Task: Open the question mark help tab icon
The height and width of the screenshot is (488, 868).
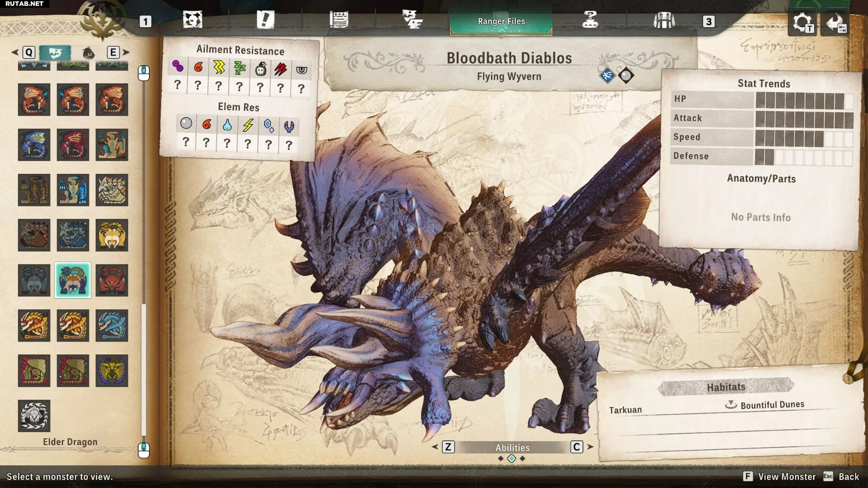Action: 590,20
